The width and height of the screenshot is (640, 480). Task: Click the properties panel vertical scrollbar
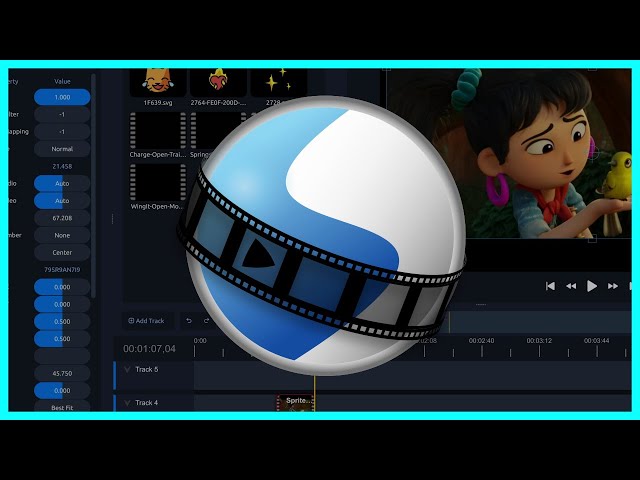coord(93,186)
